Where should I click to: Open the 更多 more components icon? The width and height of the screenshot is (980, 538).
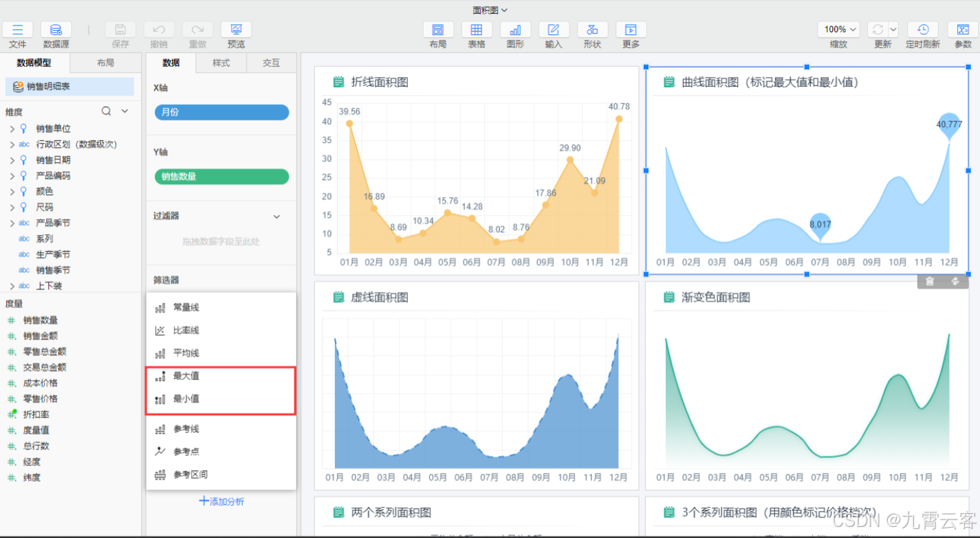pyautogui.click(x=631, y=30)
